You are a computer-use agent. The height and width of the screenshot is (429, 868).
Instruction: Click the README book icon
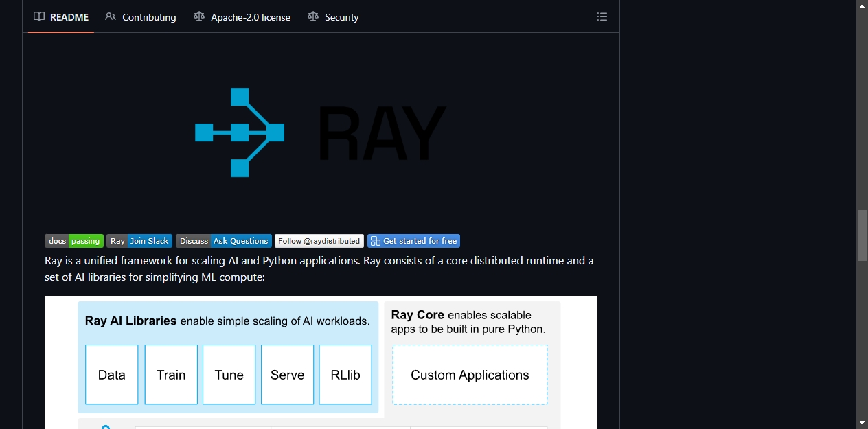tap(39, 16)
